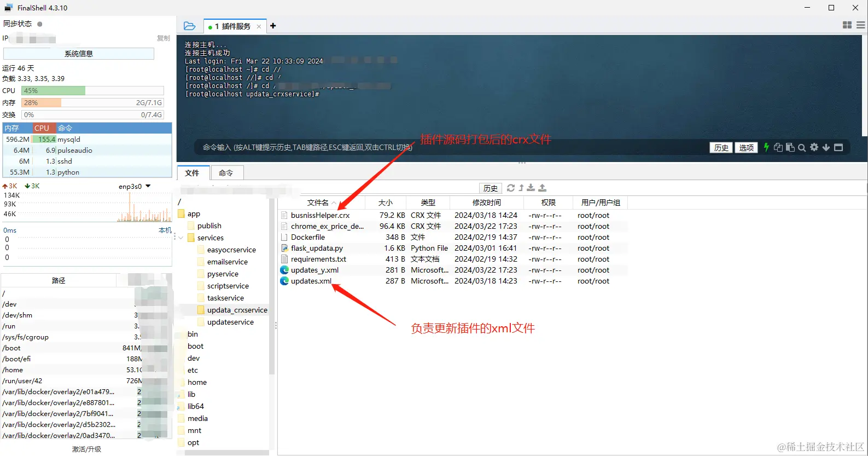Viewport: 868px width, 456px height.
Task: Select the Dockerfile file row
Action: click(453, 237)
